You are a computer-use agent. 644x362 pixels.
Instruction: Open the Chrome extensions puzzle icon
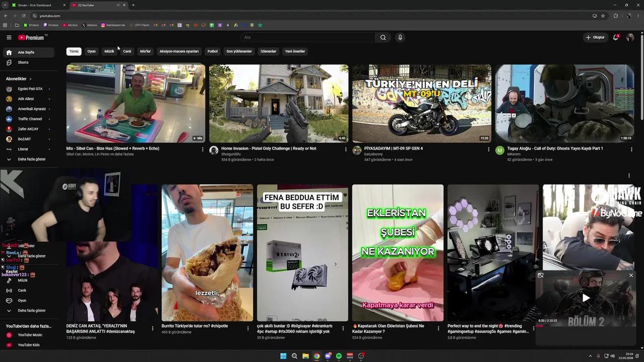tap(615, 16)
